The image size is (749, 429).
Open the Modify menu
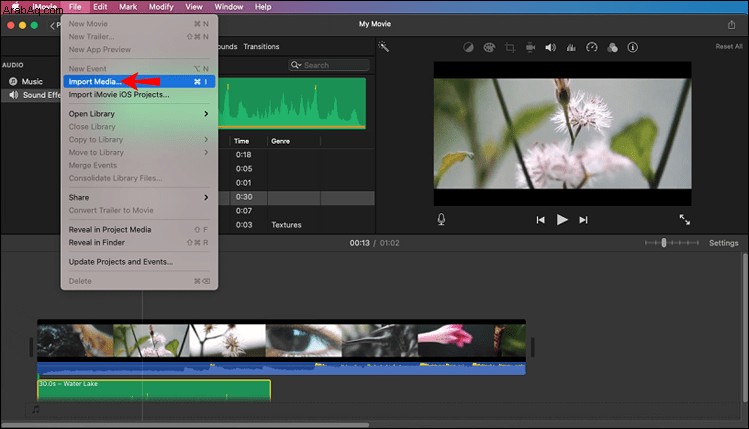pyautogui.click(x=161, y=7)
